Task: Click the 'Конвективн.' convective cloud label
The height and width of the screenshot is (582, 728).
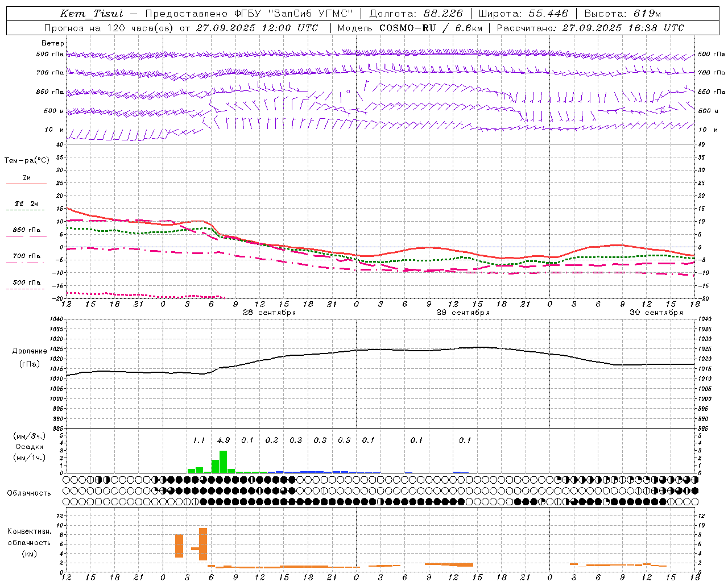Action: click(30, 531)
